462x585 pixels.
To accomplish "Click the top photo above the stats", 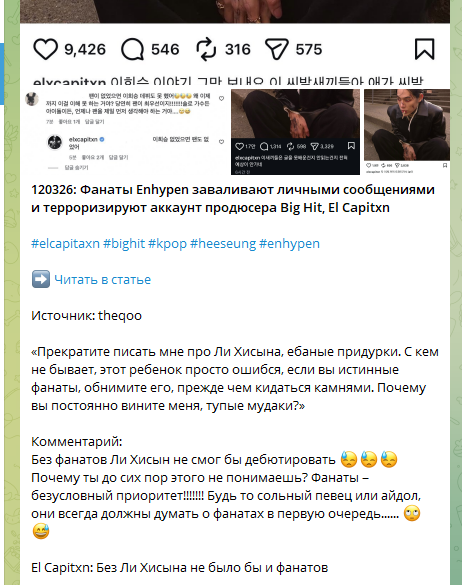I will 235,11.
